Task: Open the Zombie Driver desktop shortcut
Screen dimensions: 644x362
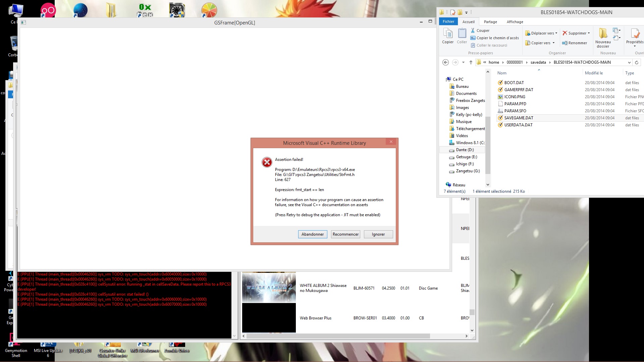Action: tap(177, 348)
